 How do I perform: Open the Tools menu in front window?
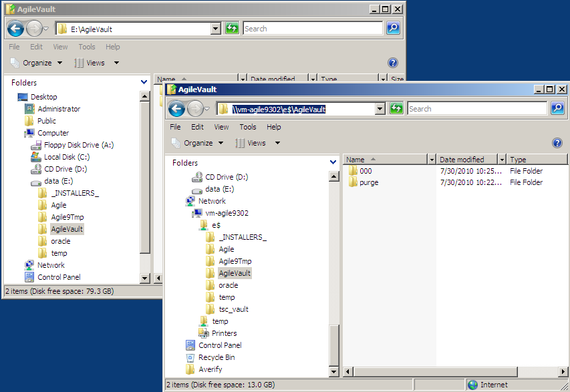[247, 127]
